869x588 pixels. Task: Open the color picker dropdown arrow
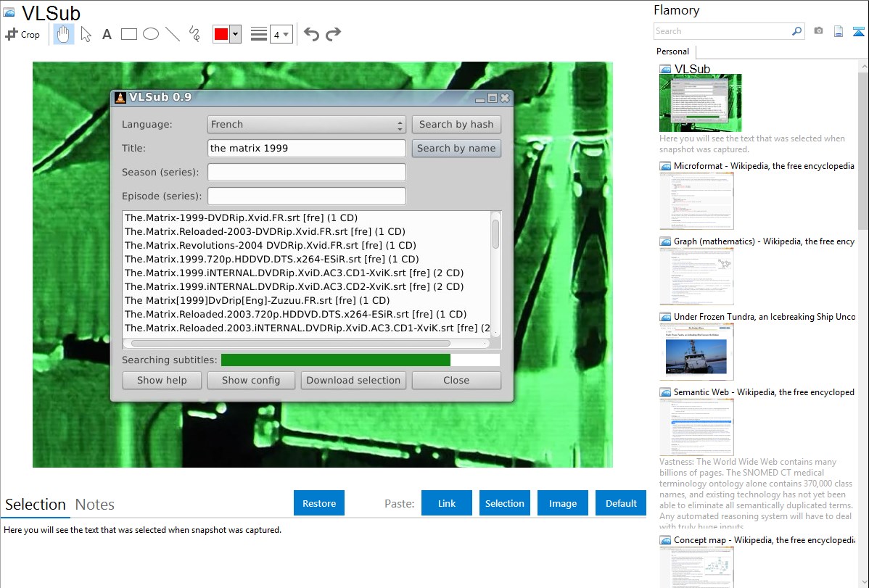coord(236,34)
